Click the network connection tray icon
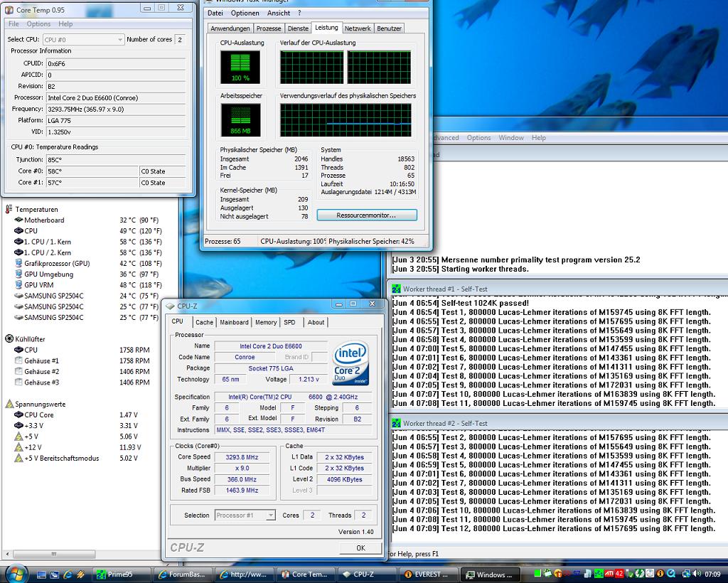This screenshot has height=583, width=728. pyautogui.click(x=687, y=574)
